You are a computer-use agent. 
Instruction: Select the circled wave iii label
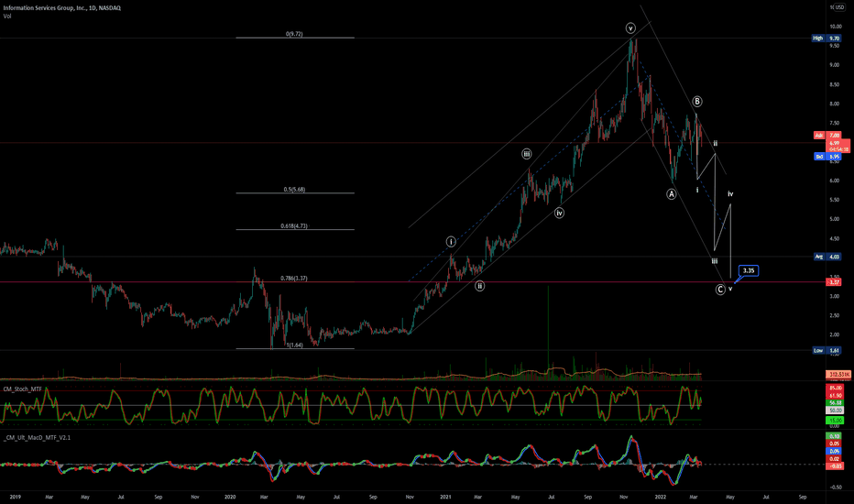pyautogui.click(x=526, y=154)
